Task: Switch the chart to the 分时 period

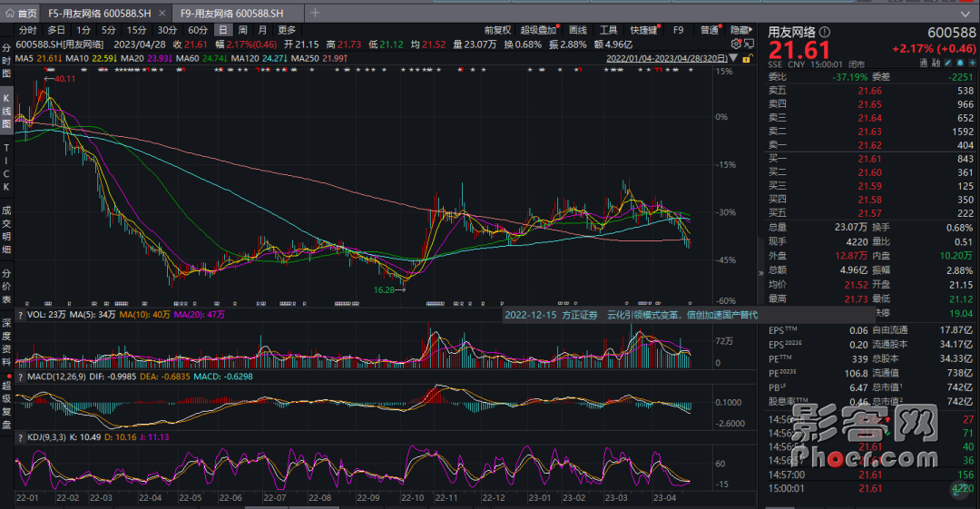Action: pos(27,30)
